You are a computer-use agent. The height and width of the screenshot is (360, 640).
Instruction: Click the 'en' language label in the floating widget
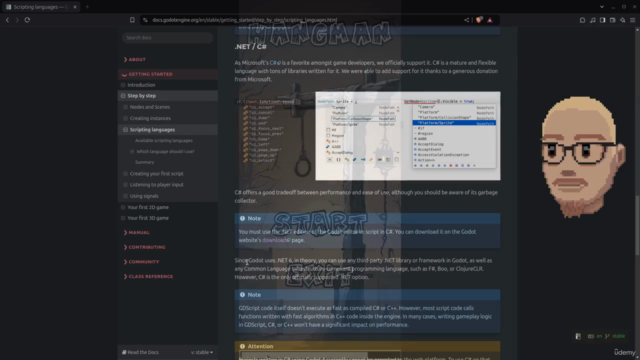(599, 336)
